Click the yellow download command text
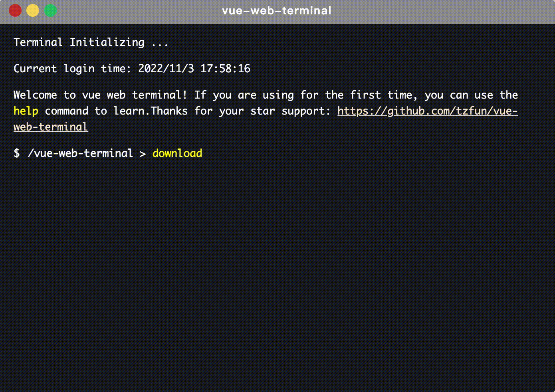This screenshot has height=392, width=555. coord(177,153)
